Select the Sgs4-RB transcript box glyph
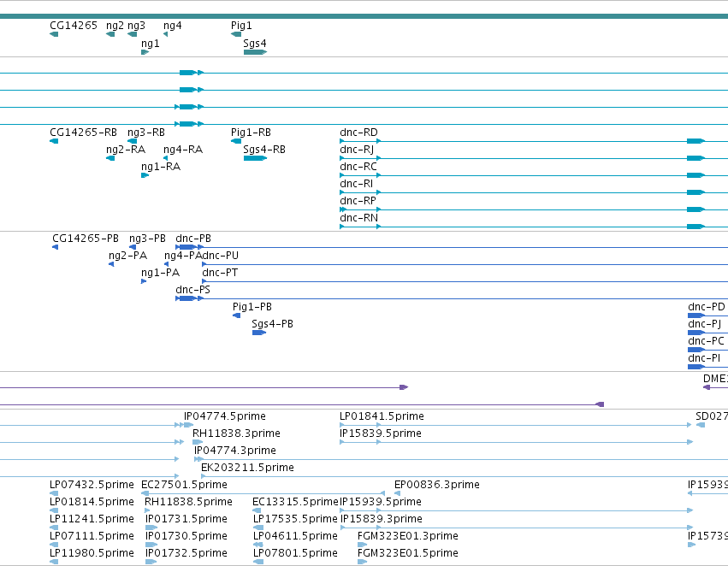The image size is (728, 566). pyautogui.click(x=256, y=158)
